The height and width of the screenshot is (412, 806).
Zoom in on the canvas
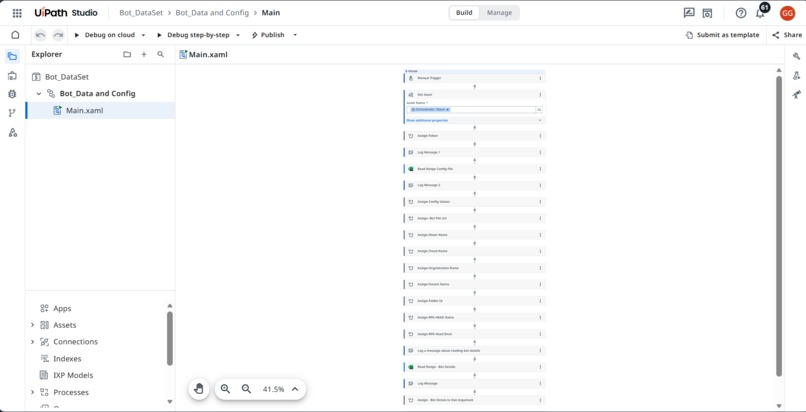(x=225, y=389)
